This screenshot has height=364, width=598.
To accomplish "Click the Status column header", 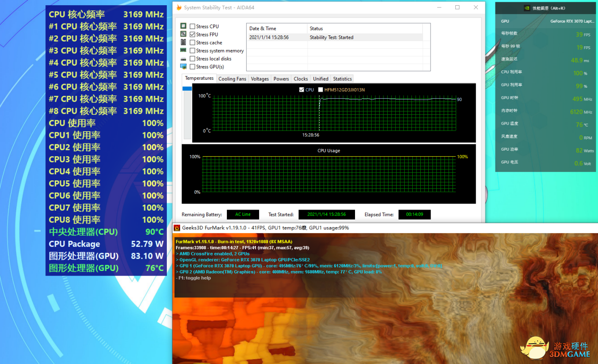I will (365, 28).
